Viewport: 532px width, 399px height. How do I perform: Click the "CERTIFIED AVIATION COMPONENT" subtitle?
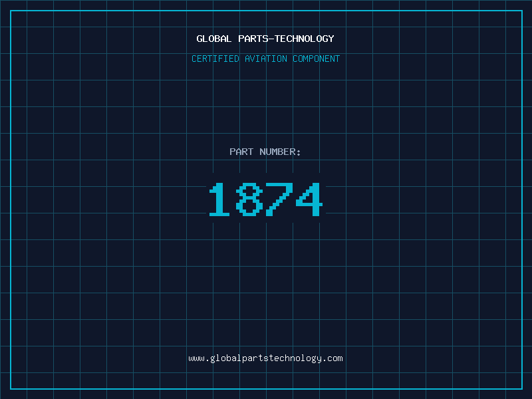pyautogui.click(x=265, y=59)
